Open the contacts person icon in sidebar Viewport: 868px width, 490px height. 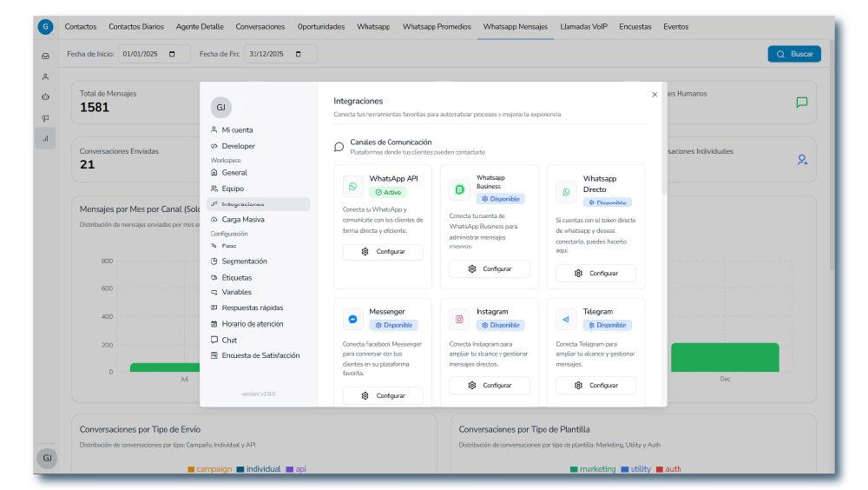tap(45, 76)
